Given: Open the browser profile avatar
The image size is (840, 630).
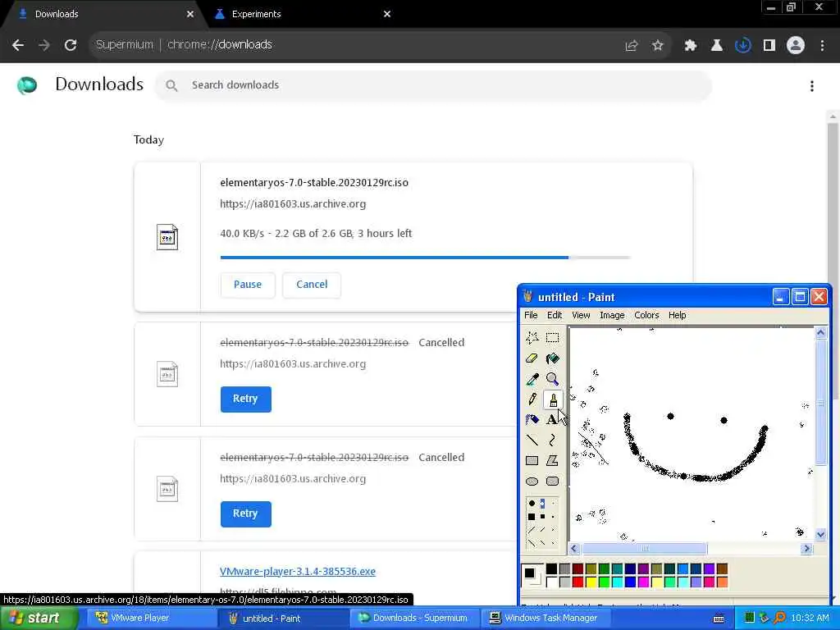Looking at the screenshot, I should coord(796,46).
